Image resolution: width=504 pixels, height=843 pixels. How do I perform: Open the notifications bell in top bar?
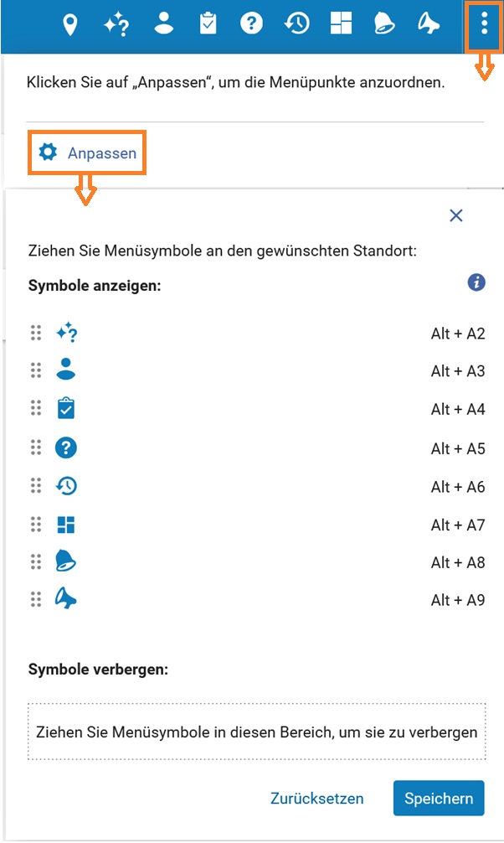(x=384, y=23)
